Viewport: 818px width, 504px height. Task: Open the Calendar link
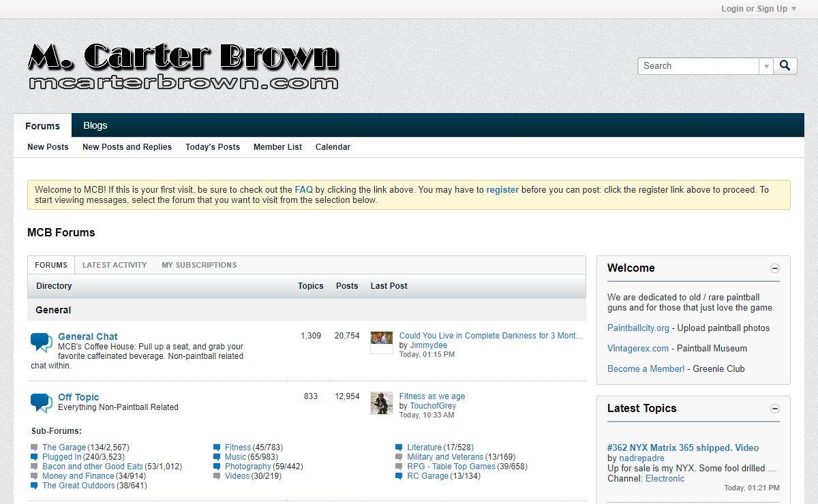click(333, 146)
